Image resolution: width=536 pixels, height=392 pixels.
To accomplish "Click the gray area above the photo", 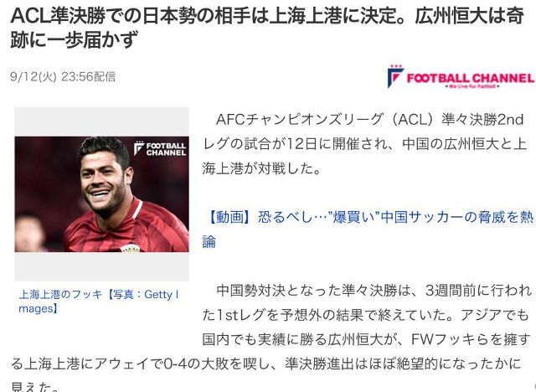I will (101, 121).
